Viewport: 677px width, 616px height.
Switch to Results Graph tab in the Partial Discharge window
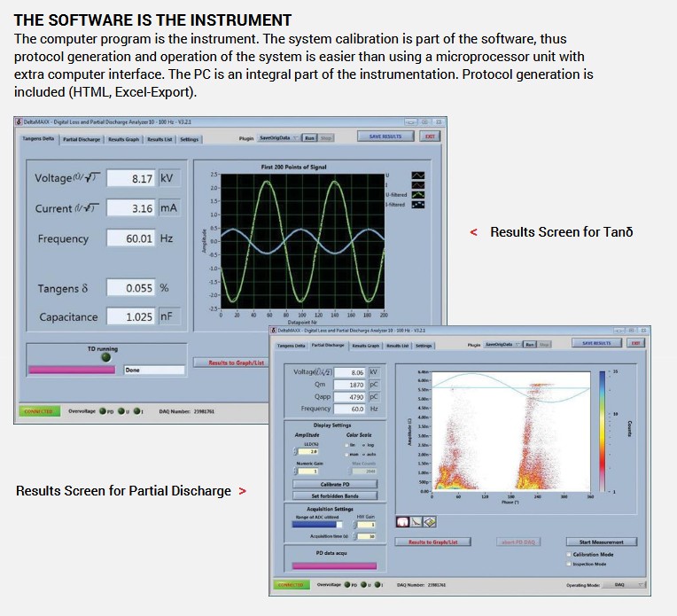coord(367,346)
